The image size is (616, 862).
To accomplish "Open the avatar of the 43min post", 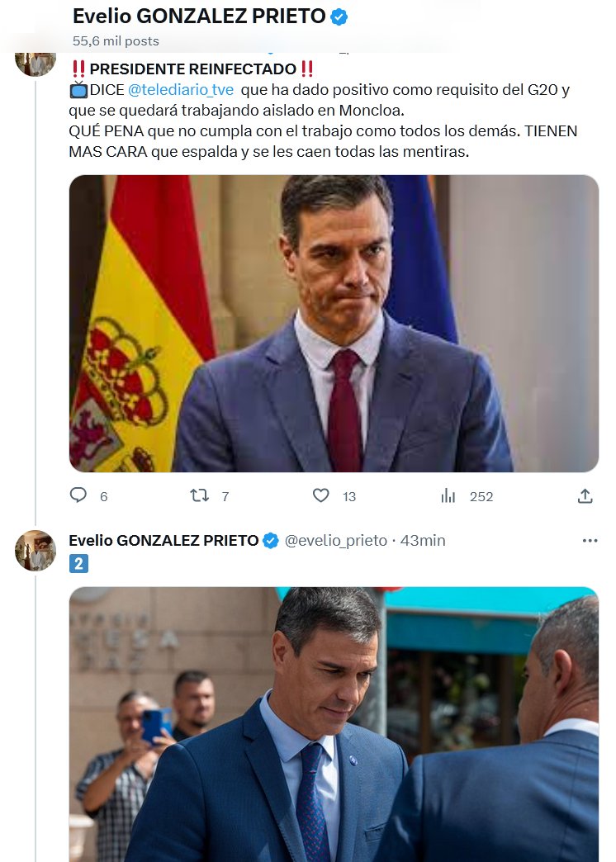I will click(x=36, y=551).
